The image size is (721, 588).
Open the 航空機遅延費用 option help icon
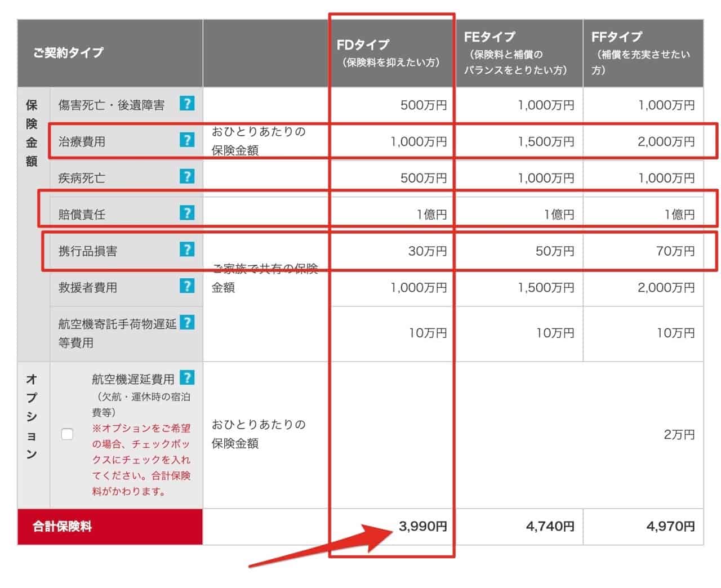pos(186,377)
